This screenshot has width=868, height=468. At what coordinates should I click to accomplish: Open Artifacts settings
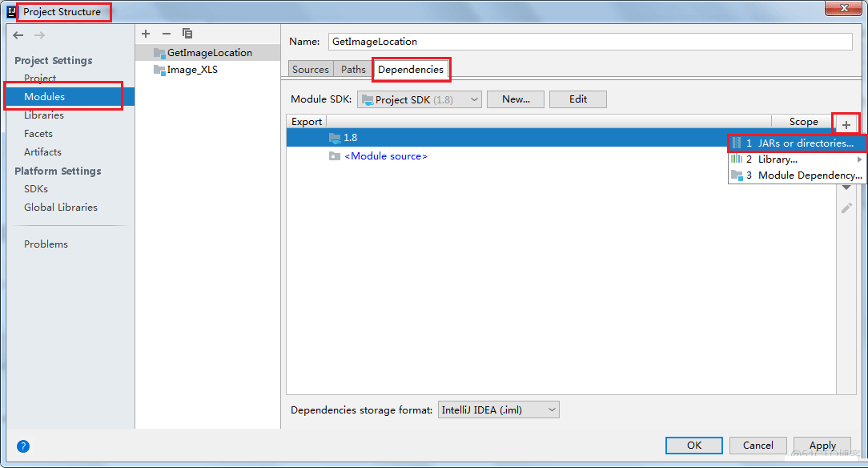pos(42,151)
